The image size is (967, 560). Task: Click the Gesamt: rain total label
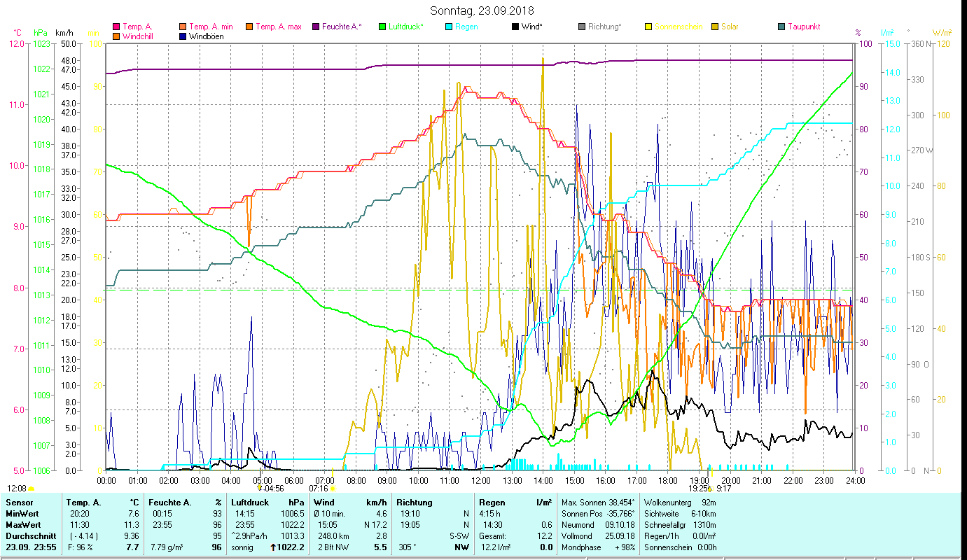[493, 536]
